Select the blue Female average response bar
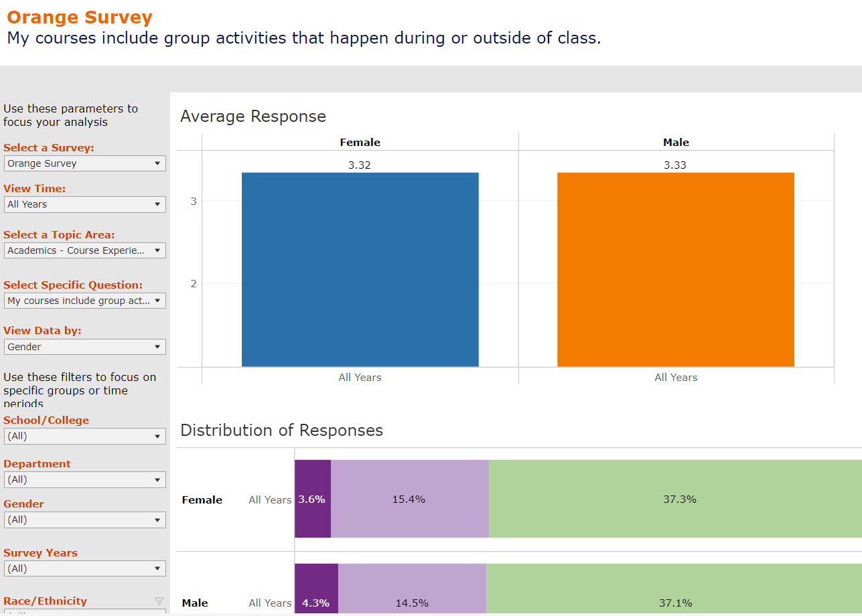The height and width of the screenshot is (616, 862). click(360, 269)
